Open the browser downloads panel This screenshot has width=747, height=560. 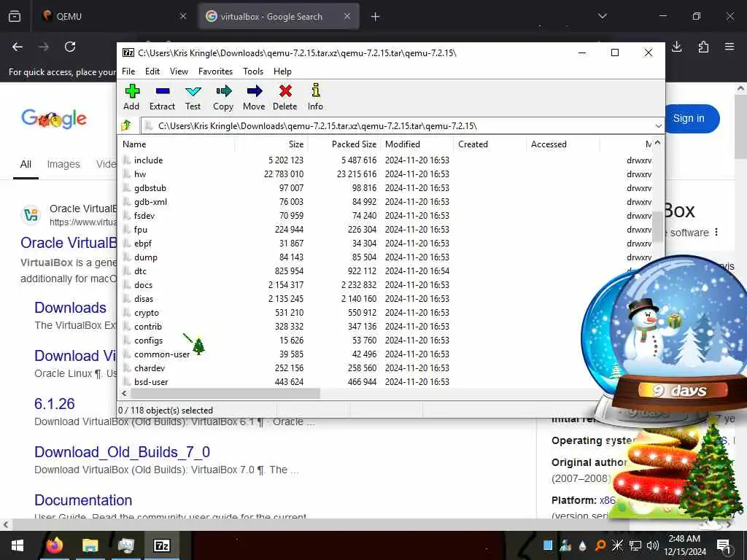coord(676,47)
